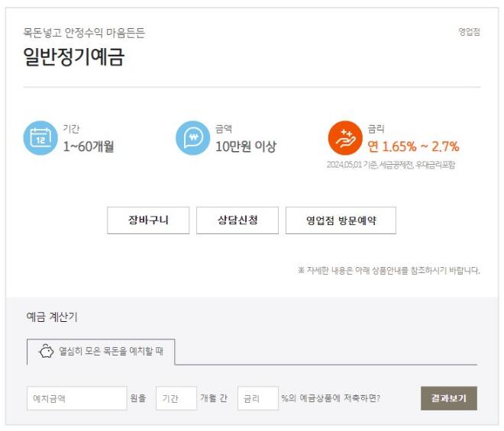
Task: Click the 연 1.65% ~ 2.7% rate text
Action: 413,146
